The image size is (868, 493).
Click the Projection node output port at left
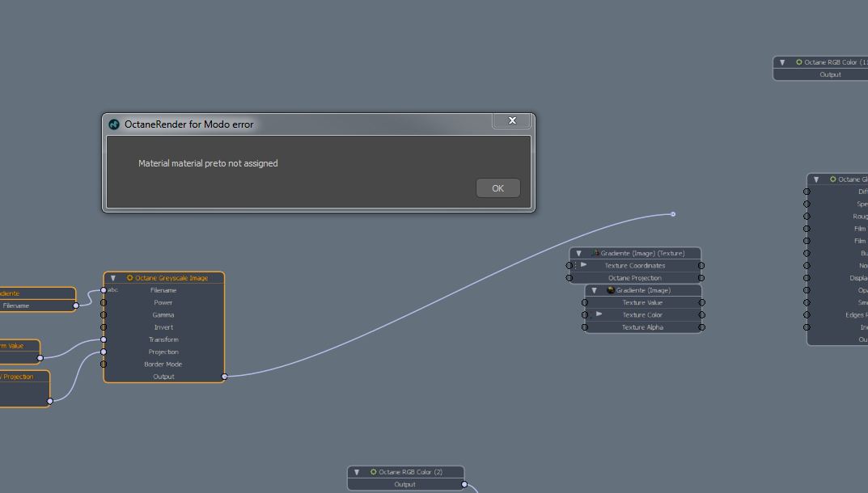(50, 401)
